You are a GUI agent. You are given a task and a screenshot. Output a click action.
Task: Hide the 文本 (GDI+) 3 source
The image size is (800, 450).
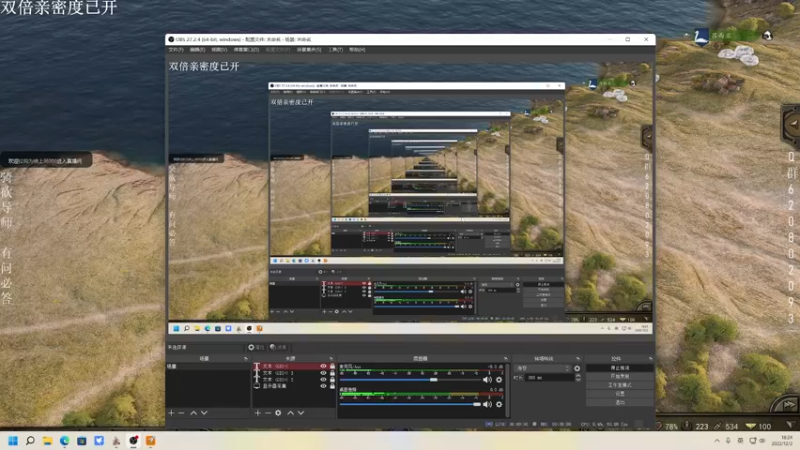[x=323, y=373]
